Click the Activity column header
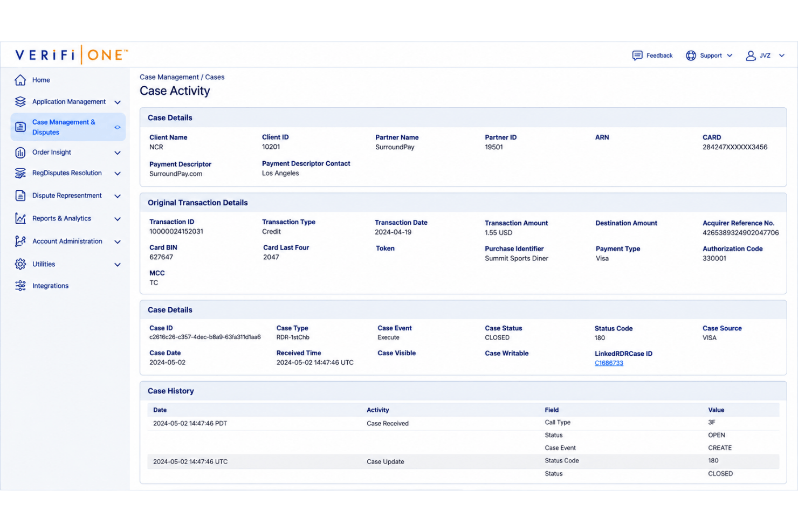 point(378,410)
